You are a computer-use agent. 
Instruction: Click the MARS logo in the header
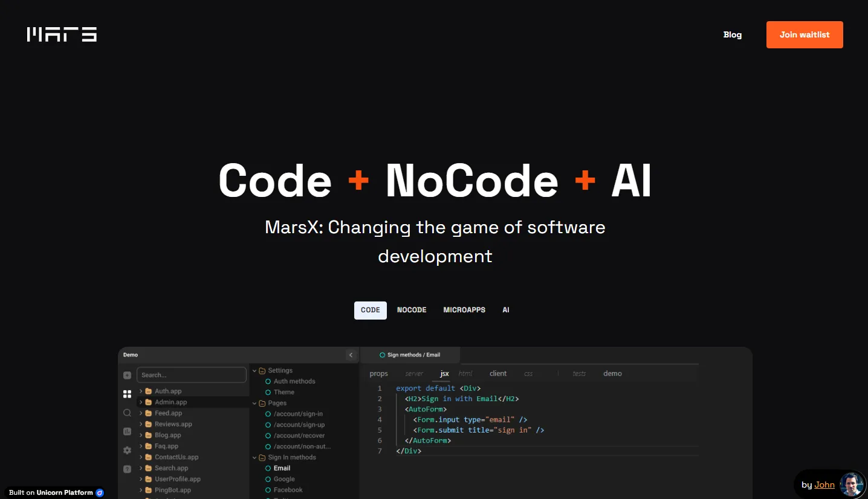coord(61,34)
